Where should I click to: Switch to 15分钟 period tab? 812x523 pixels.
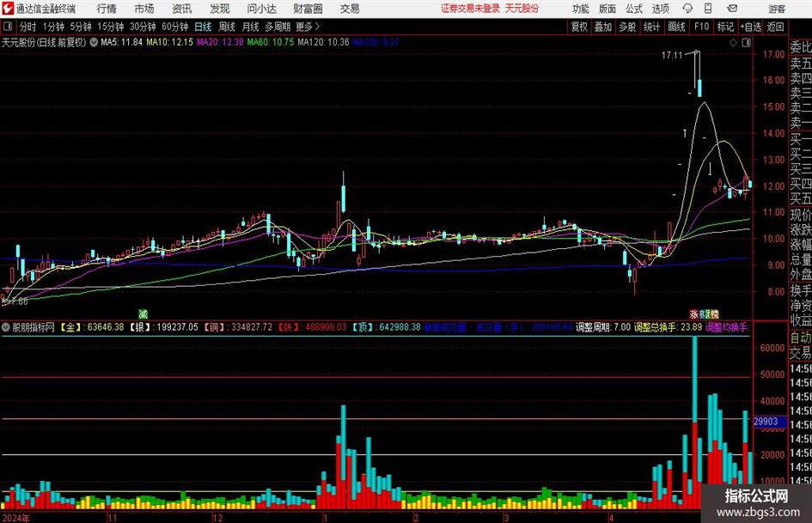[x=111, y=27]
